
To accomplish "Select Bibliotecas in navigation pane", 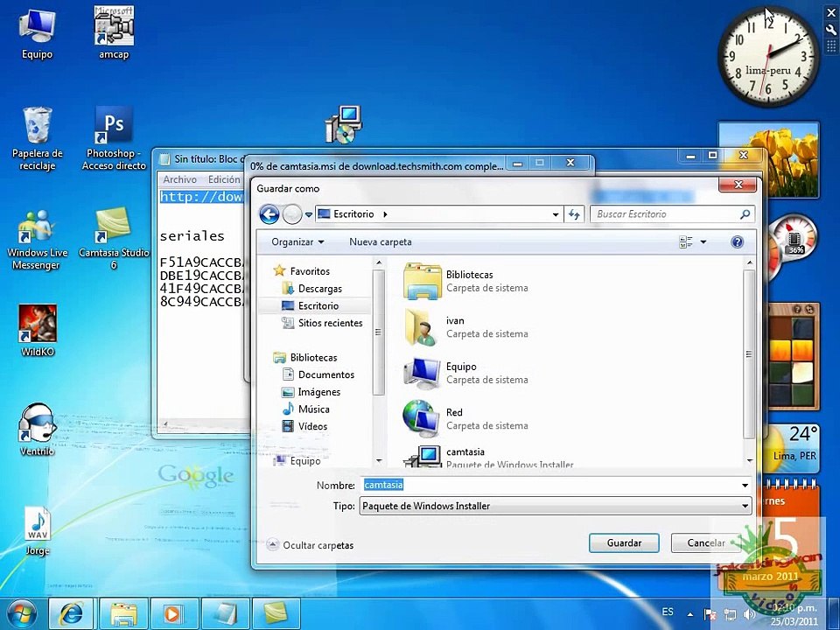I will point(305,357).
